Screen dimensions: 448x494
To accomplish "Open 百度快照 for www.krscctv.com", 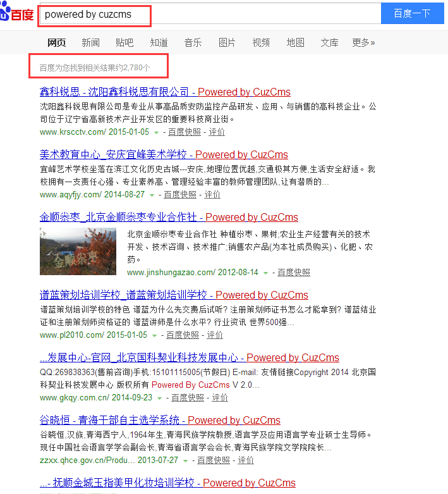I will (185, 132).
